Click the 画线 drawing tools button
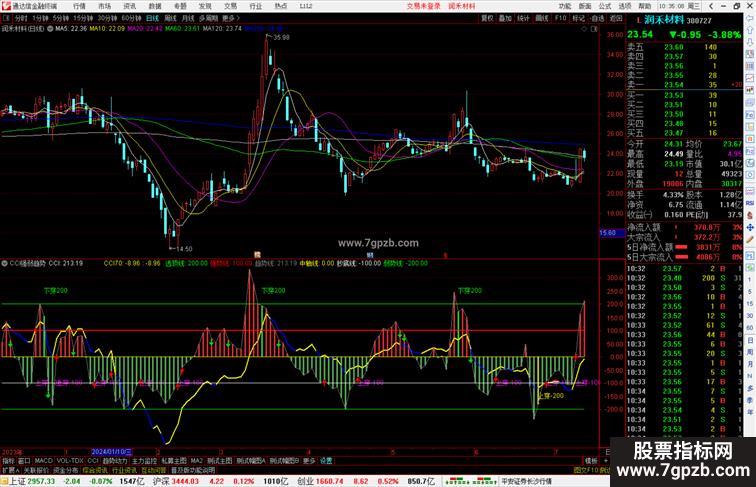 point(542,18)
